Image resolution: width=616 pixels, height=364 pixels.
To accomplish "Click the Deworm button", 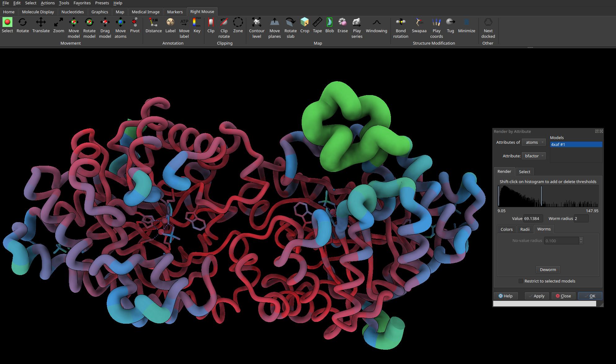I will pyautogui.click(x=548, y=270).
